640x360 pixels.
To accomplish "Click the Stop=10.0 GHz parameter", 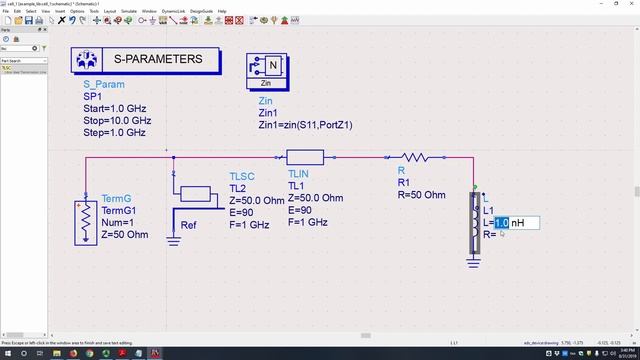I will [117, 121].
